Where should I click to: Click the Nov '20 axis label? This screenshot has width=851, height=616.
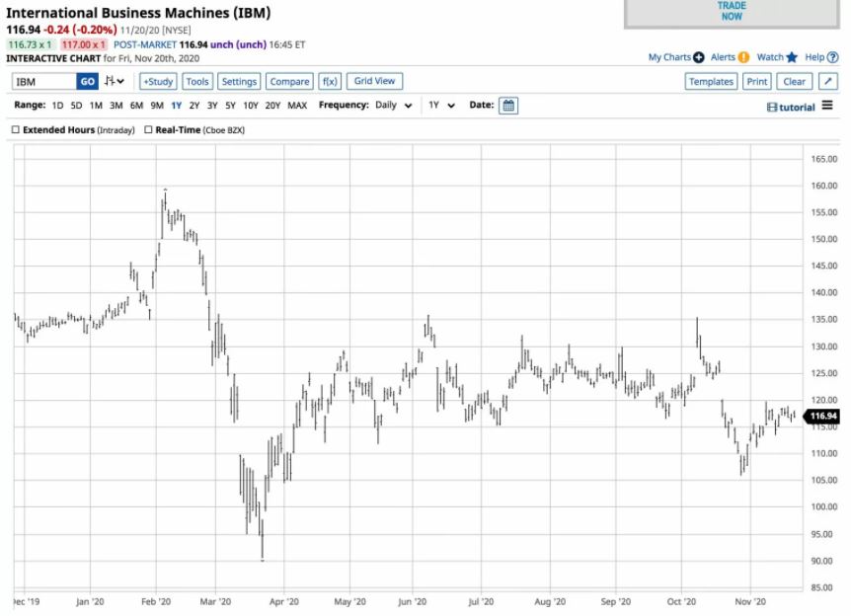point(750,601)
